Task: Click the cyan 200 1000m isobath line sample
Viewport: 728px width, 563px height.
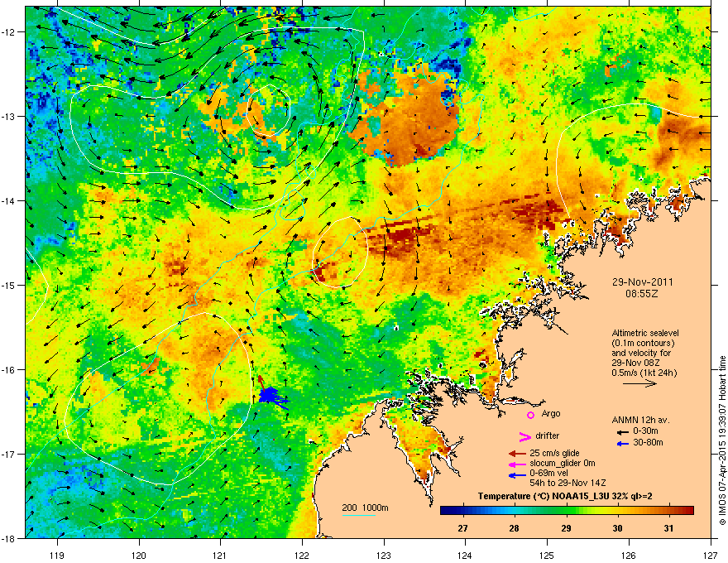Action: click(358, 515)
